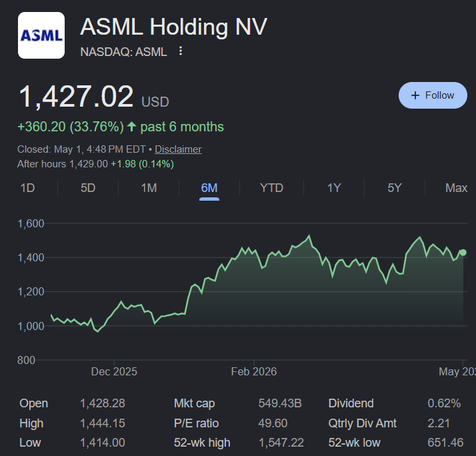
Task: Open the Disclaimer link
Action: click(178, 149)
